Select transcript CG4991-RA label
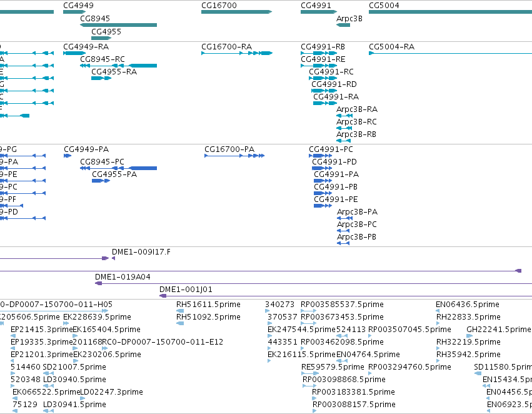 (336, 97)
